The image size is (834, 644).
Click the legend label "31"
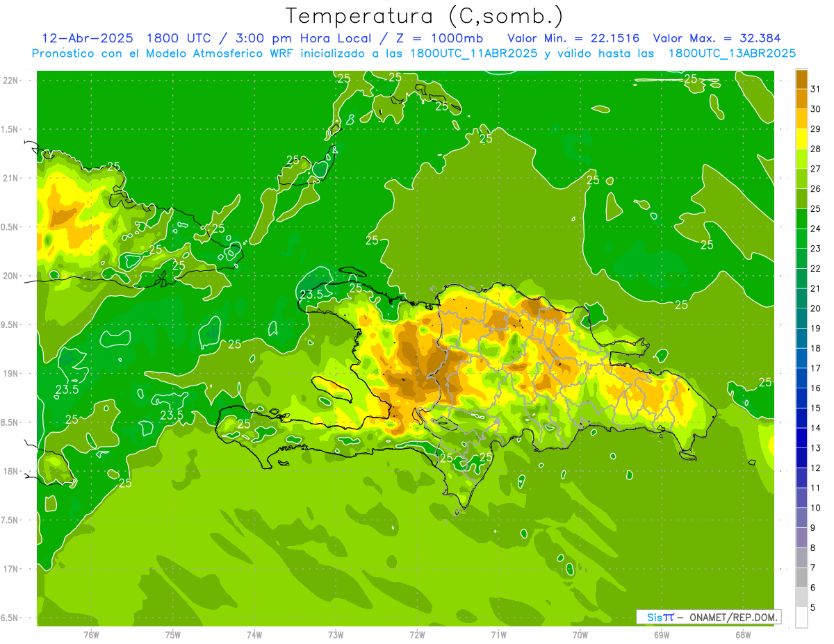point(815,89)
